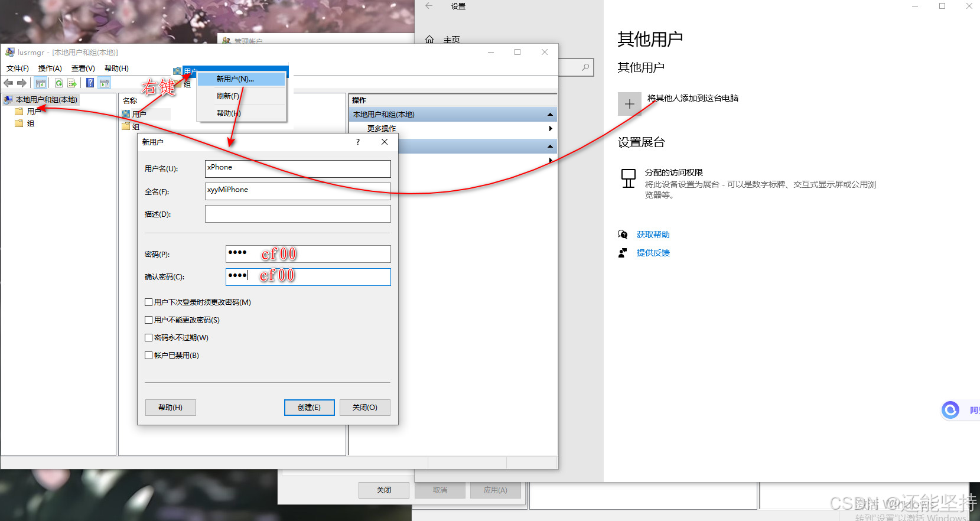Screen dimensions: 980x521
Task: Collapse the 本地用户和组(本地) actions section
Action: click(550, 115)
